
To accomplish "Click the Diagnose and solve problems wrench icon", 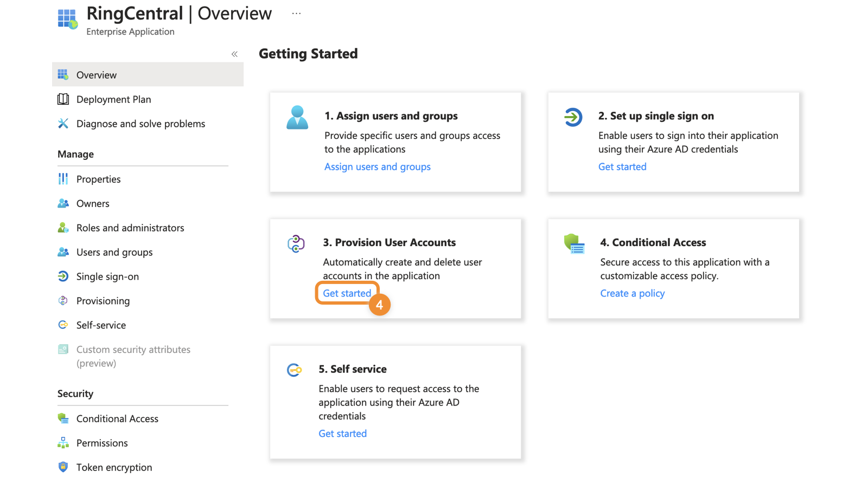I will (63, 124).
